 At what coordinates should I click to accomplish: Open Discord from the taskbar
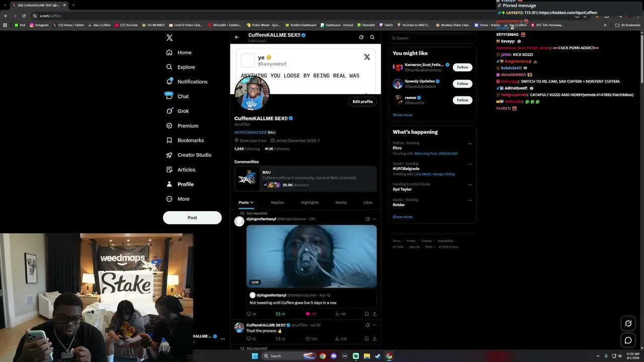(x=334, y=356)
